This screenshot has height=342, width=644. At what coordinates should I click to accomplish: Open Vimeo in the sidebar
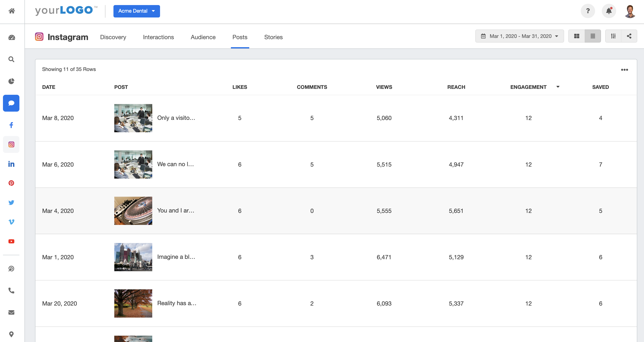[11, 222]
